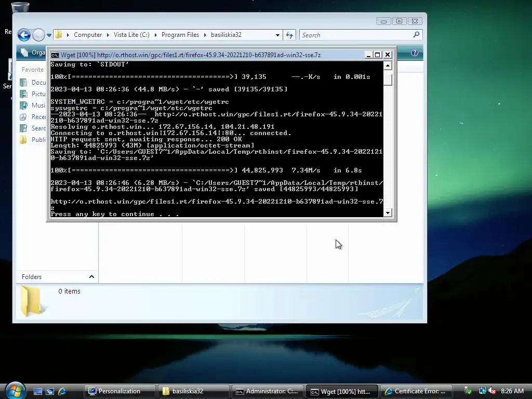The height and width of the screenshot is (399, 532).
Task: Click the Recycle Bin desktop icon
Action: tap(20, 7)
